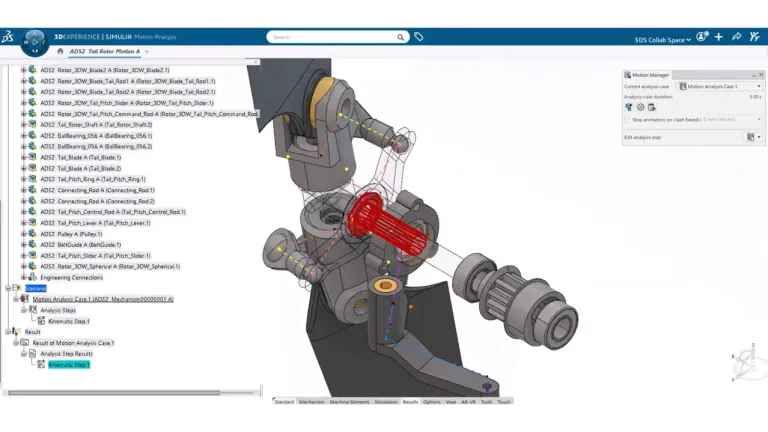Viewport: 768px width, 432px height.
Task: Click the share arrow icon
Action: pos(737,37)
